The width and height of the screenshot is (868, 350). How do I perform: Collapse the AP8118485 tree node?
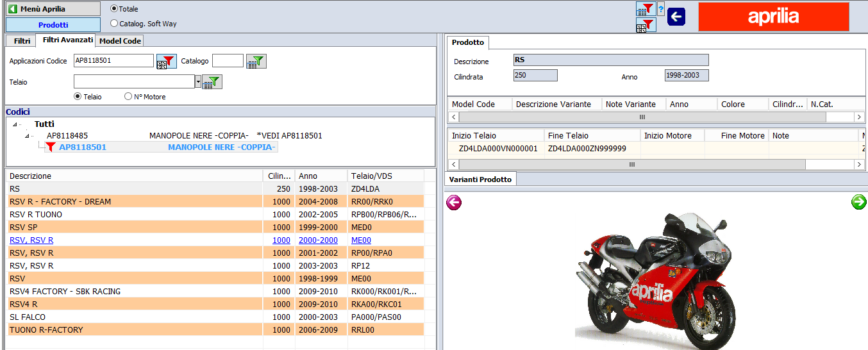click(x=28, y=136)
